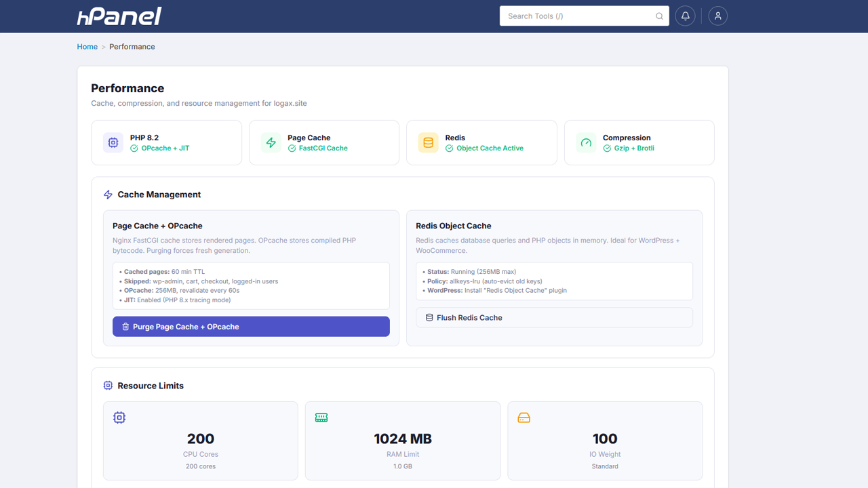Click the Page Cache card title
This screenshot has width=868, height=488.
click(x=309, y=138)
